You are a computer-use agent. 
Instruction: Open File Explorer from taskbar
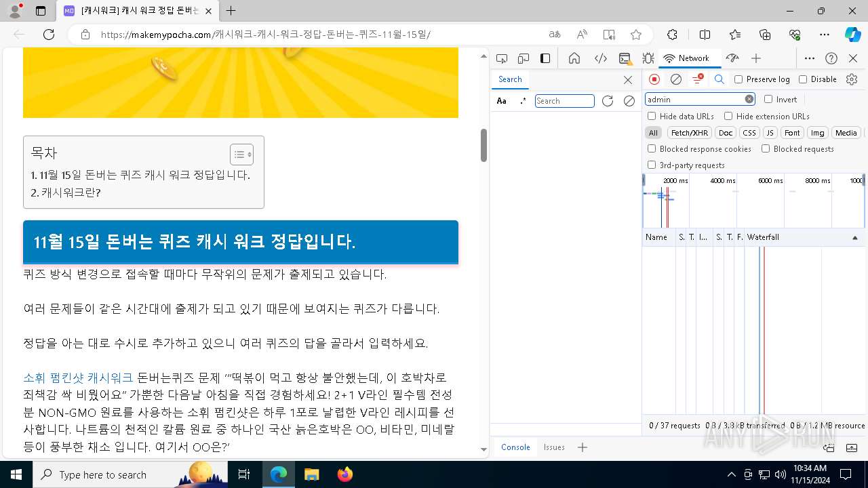tap(311, 474)
